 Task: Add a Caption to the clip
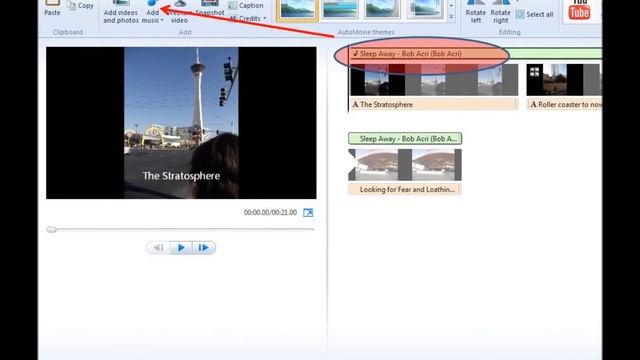click(x=246, y=6)
